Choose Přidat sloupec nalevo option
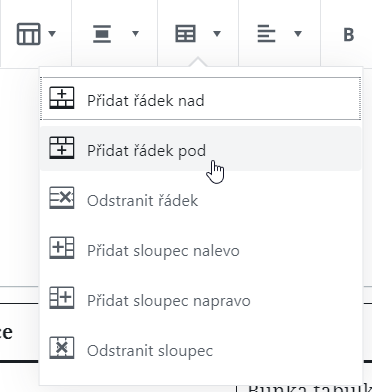The height and width of the screenshot is (392, 372). pyautogui.click(x=200, y=248)
